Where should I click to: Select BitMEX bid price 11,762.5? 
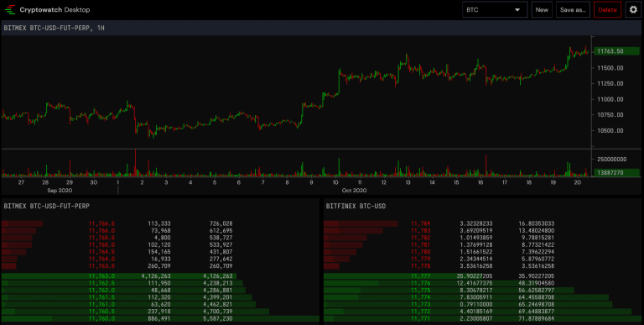101,284
